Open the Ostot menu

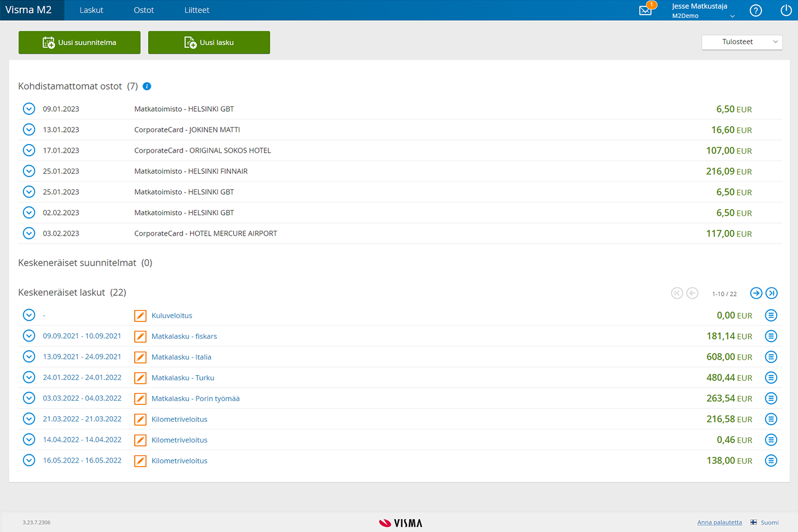coord(144,10)
